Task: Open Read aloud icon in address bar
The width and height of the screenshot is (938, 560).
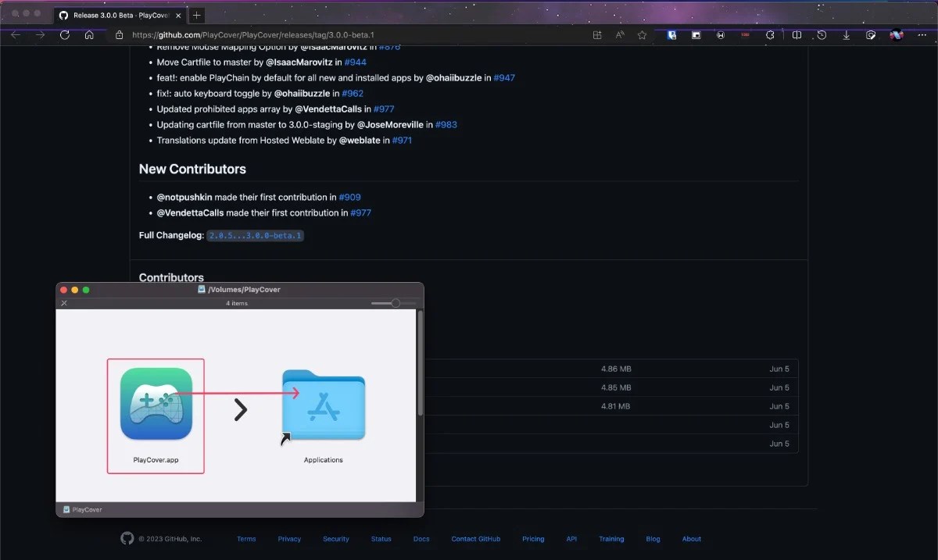Action: tap(620, 34)
